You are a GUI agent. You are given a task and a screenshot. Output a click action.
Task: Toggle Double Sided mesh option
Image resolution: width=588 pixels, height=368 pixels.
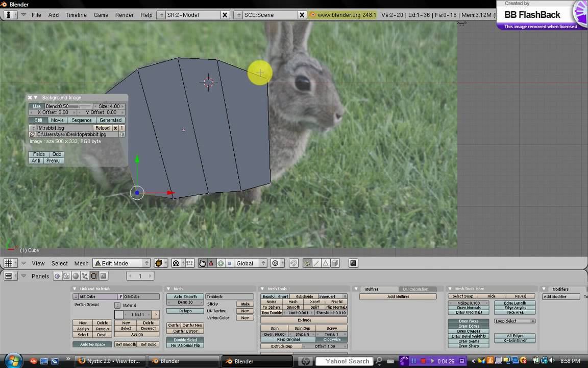click(x=185, y=340)
